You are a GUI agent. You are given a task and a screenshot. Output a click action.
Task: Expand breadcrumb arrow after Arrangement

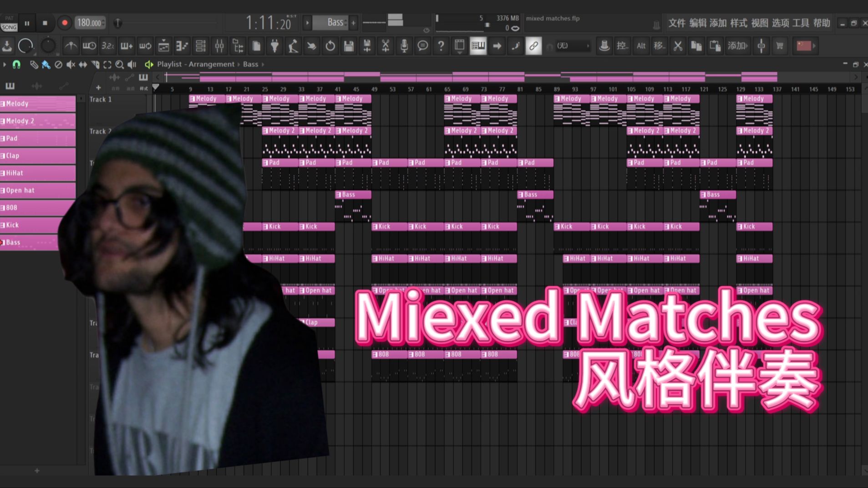click(239, 64)
